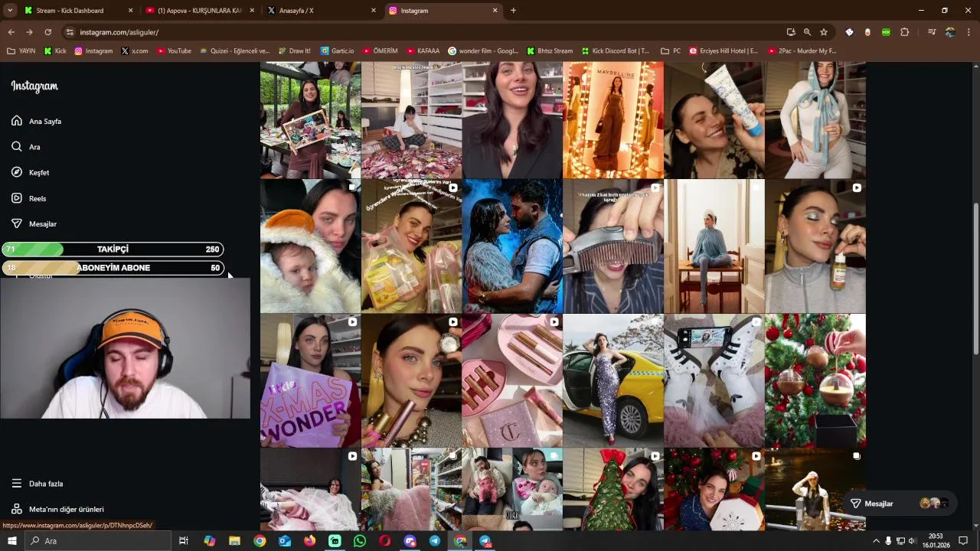Open the hairbrush reel thumbnail

[x=613, y=246]
